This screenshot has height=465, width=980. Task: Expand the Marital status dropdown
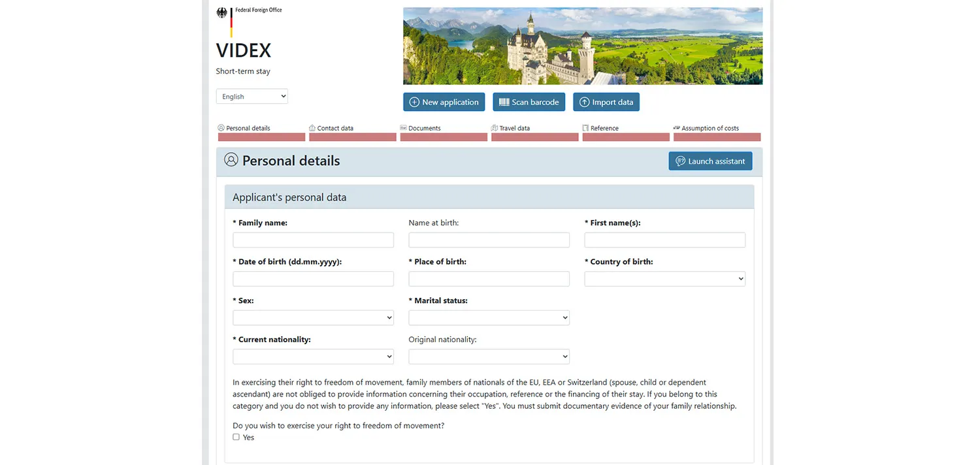(x=489, y=318)
